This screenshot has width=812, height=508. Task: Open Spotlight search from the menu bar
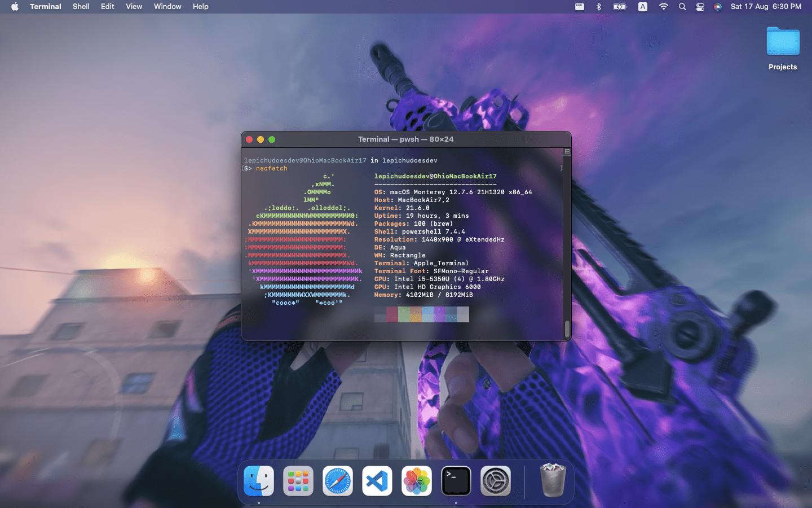tap(682, 6)
